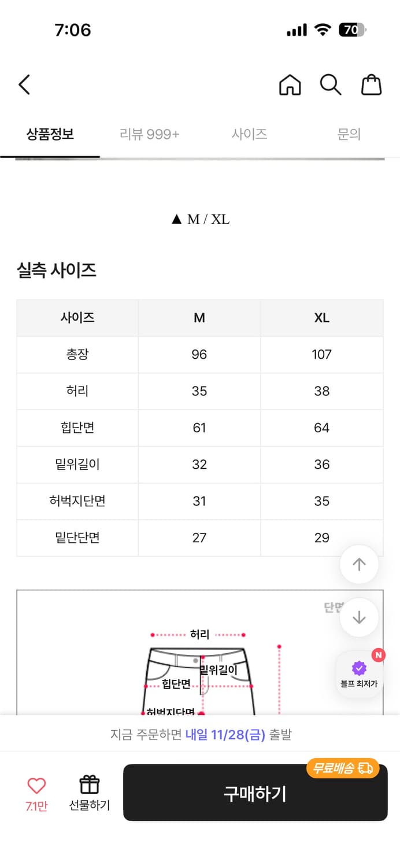The width and height of the screenshot is (400, 868).
Task: Tap the heart icon to like product
Action: click(36, 785)
